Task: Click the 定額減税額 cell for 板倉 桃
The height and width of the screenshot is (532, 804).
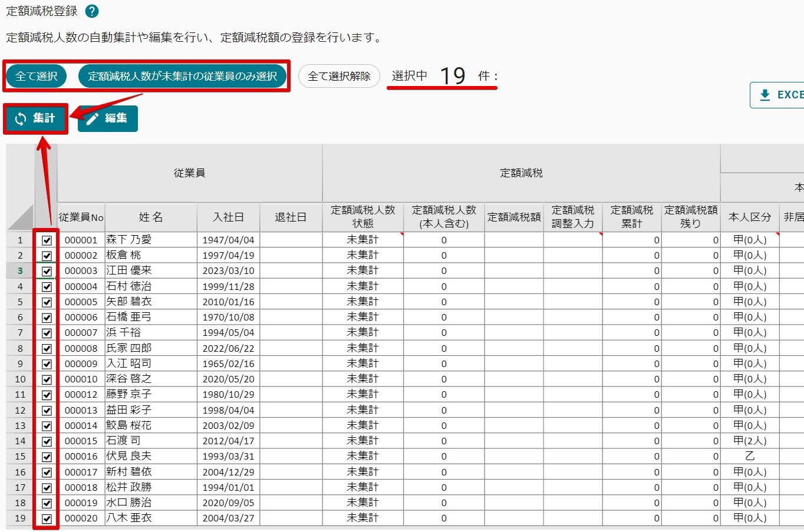Action: pos(514,256)
